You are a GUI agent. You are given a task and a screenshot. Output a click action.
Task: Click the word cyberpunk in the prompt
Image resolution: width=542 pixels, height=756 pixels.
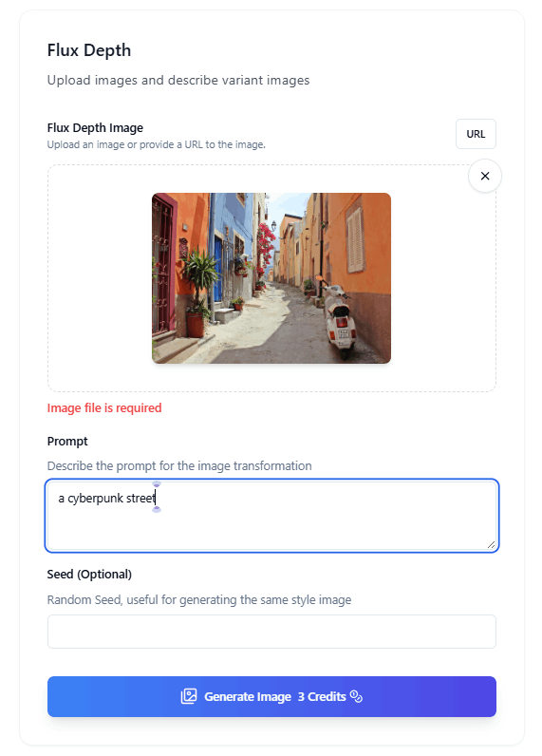95,499
